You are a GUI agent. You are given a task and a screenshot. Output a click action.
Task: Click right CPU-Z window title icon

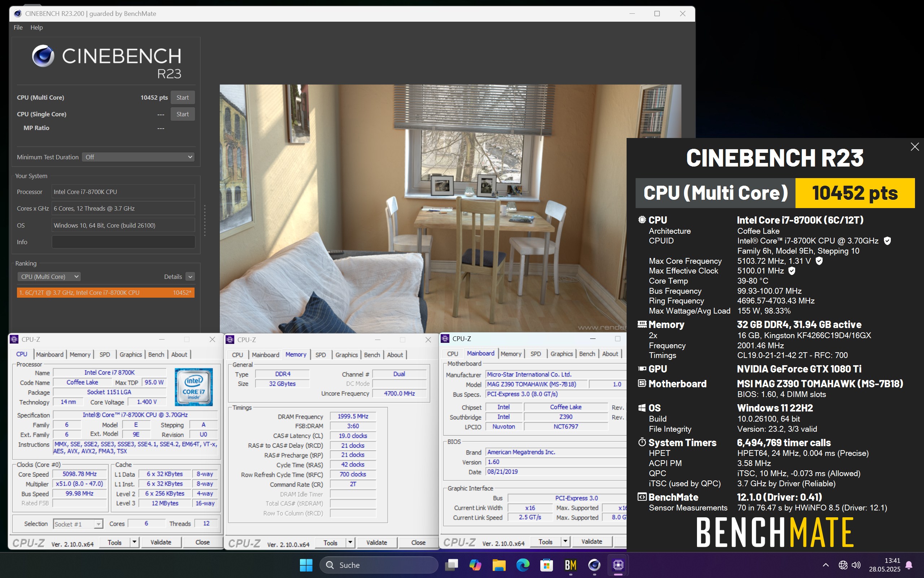click(445, 338)
